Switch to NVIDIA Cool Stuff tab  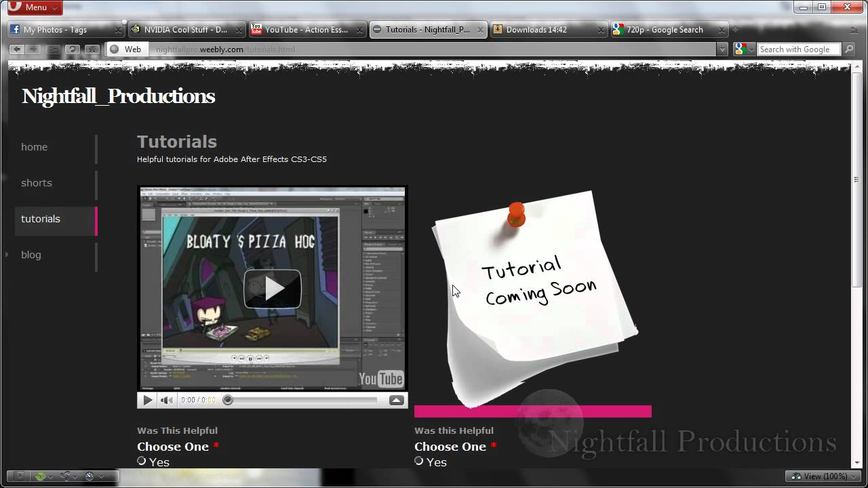click(x=186, y=30)
